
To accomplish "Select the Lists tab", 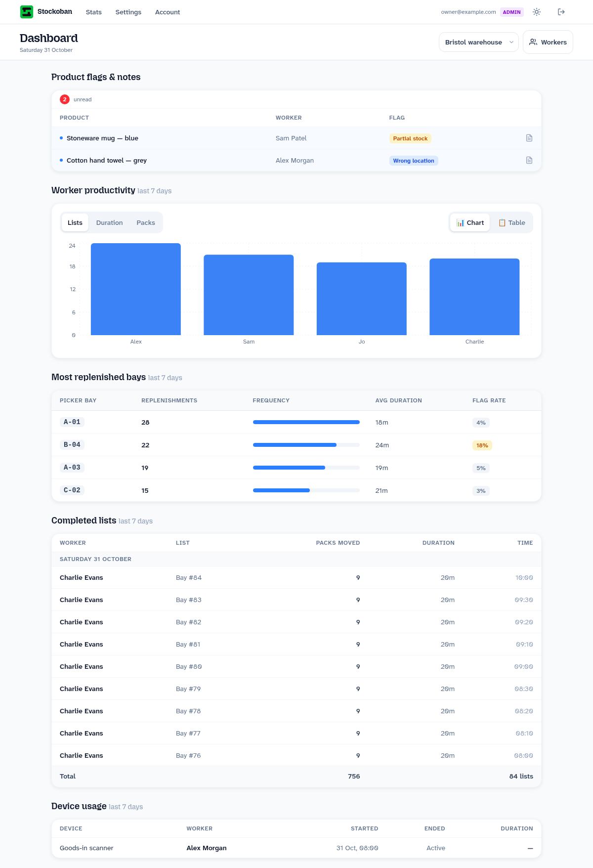I will [75, 222].
